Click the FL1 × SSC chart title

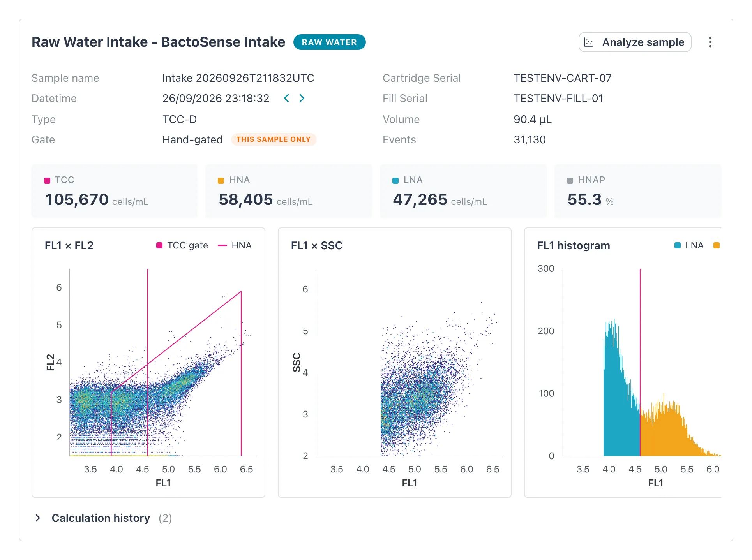pyautogui.click(x=317, y=245)
